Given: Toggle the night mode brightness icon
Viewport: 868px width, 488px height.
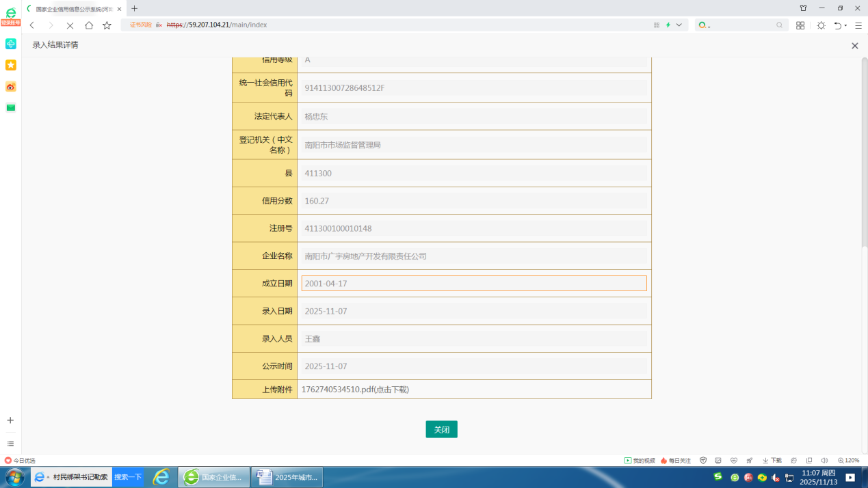Looking at the screenshot, I should pyautogui.click(x=821, y=25).
